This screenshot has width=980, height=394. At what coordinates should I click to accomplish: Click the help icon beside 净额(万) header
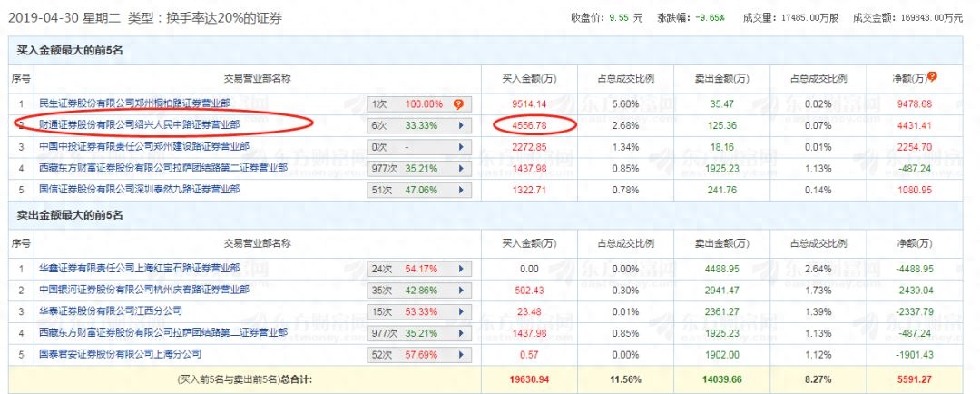[x=932, y=77]
